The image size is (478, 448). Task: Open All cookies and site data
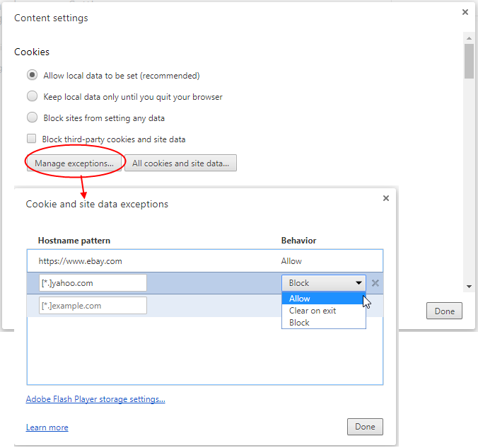click(x=180, y=163)
